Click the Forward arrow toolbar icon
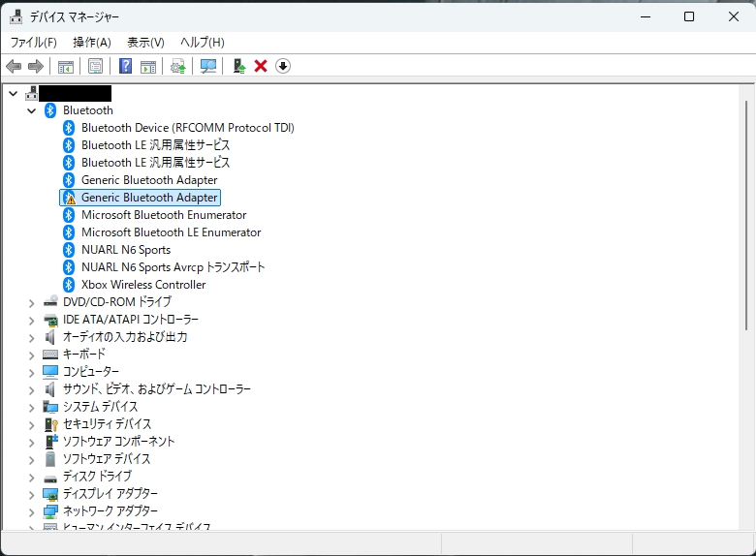Viewport: 756px width, 556px height. click(36, 66)
